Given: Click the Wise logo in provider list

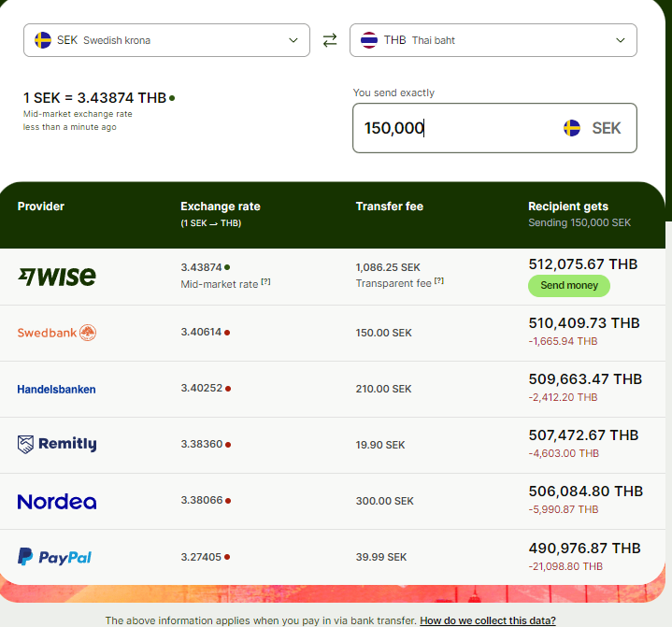Looking at the screenshot, I should (x=57, y=277).
